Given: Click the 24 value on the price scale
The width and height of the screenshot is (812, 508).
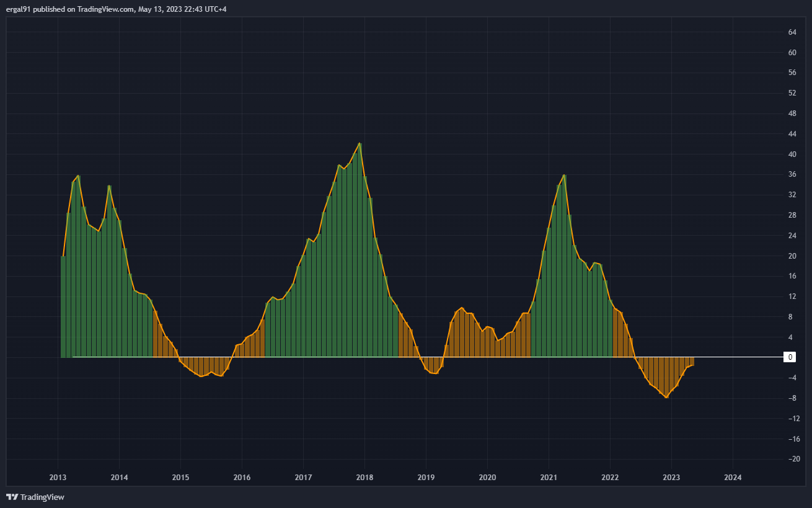Looking at the screenshot, I should click(792, 235).
